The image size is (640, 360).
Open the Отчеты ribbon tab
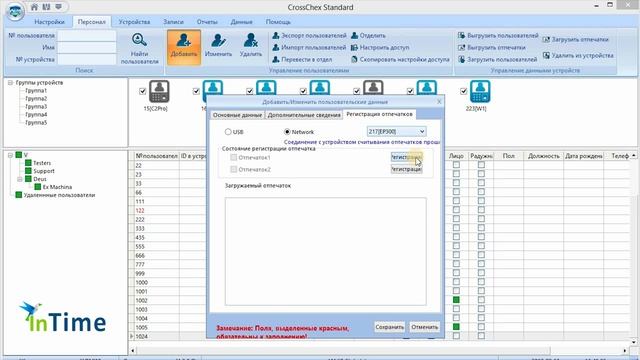[207, 22]
